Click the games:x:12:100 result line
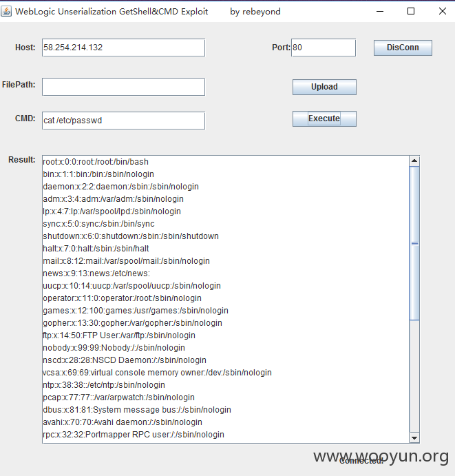Screen dimensions: 455x476 click(136, 311)
